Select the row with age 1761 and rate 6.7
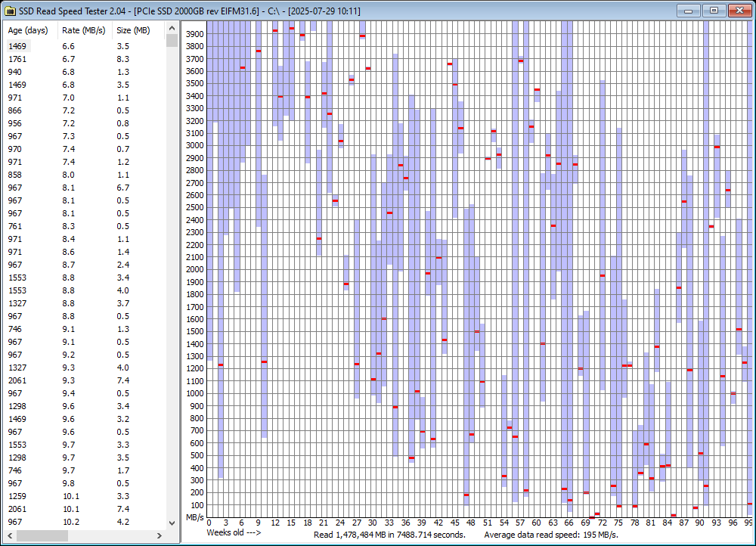This screenshot has width=756, height=546. point(85,59)
